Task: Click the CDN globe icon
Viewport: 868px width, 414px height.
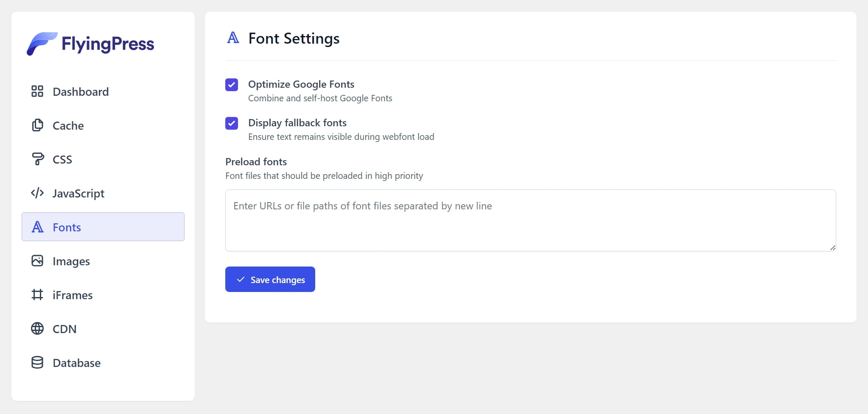Action: pos(37,328)
